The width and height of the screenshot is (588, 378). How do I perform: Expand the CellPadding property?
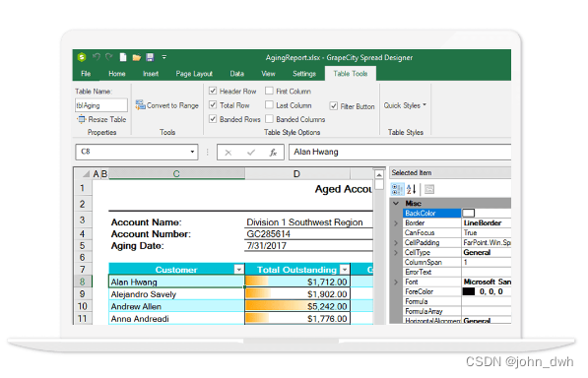pyautogui.click(x=396, y=243)
